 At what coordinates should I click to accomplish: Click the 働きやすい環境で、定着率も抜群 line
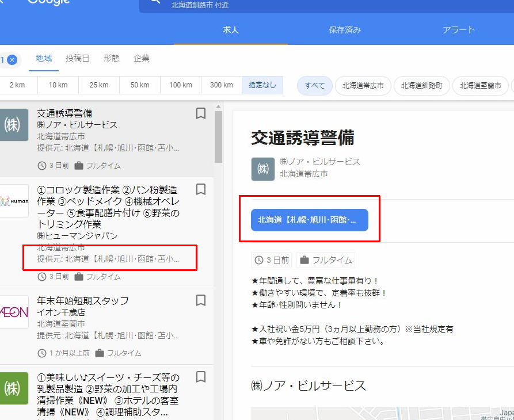(x=319, y=293)
